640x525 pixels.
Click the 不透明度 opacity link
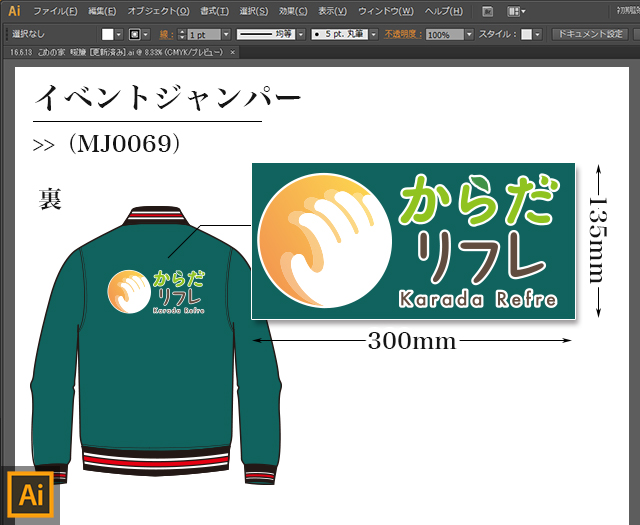[x=403, y=34]
